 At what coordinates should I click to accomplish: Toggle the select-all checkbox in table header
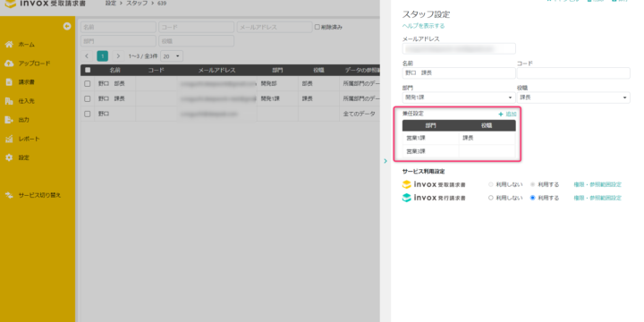88,71
